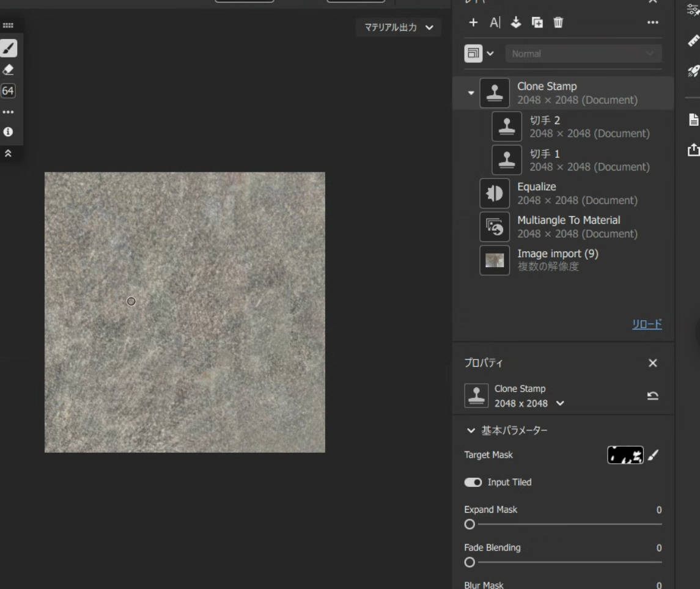The height and width of the screenshot is (589, 700).
Task: Click the download/import layer arrow icon
Action: pyautogui.click(x=516, y=23)
